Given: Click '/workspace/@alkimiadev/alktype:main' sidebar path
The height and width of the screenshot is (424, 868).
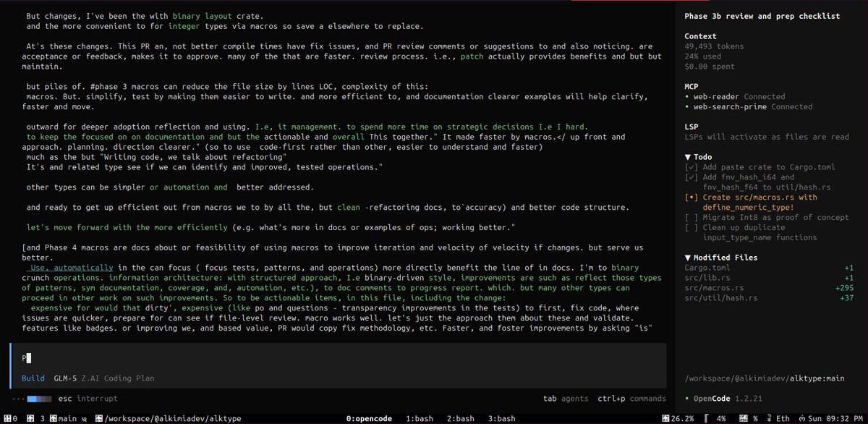Looking at the screenshot, I should [765, 378].
